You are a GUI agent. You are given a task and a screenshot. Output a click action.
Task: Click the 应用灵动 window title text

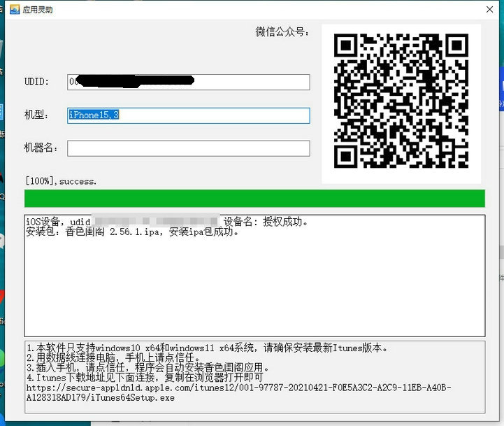pos(38,10)
